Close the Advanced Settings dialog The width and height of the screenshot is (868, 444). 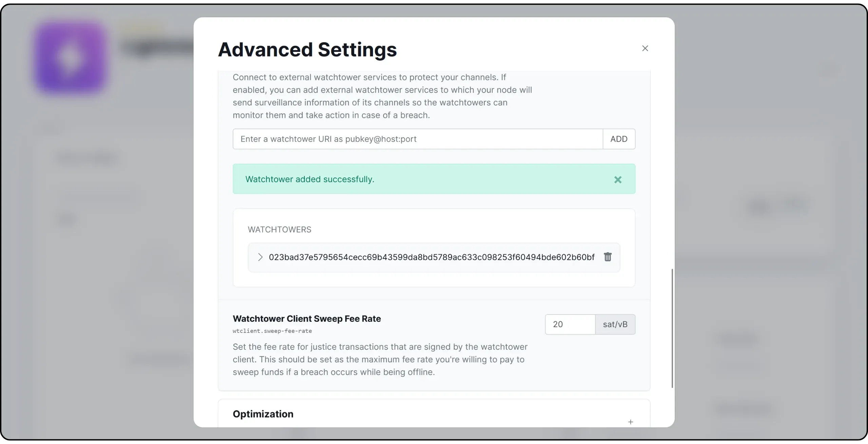pos(645,48)
